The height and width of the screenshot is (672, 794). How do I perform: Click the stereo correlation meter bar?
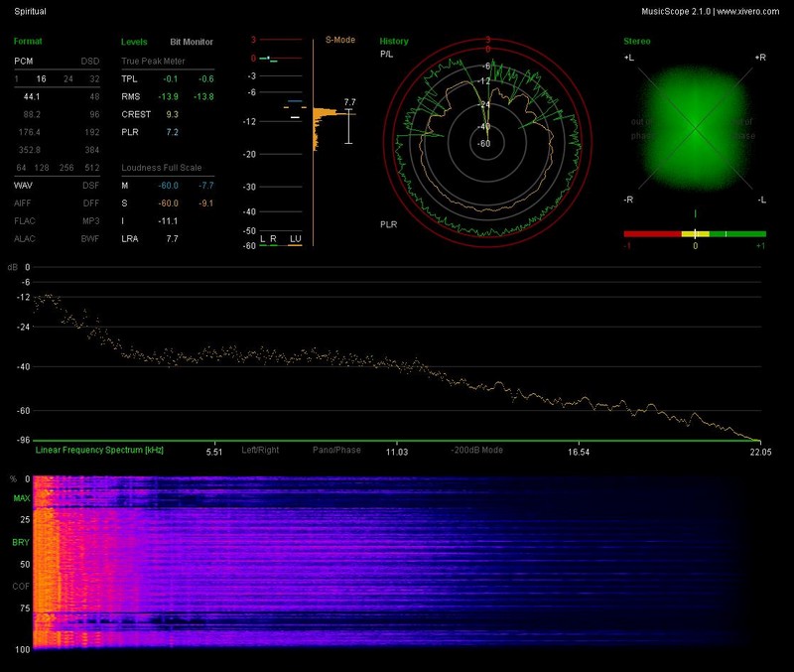point(695,234)
